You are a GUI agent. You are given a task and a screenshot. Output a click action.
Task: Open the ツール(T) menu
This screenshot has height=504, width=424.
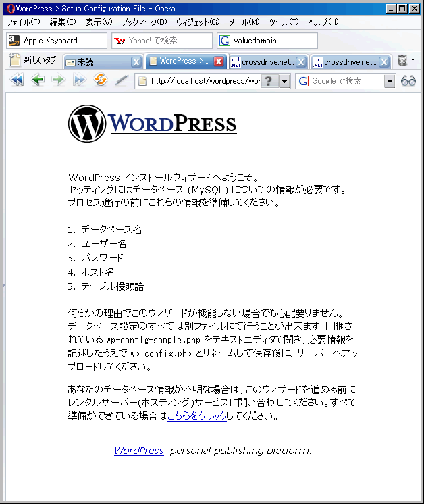(284, 22)
